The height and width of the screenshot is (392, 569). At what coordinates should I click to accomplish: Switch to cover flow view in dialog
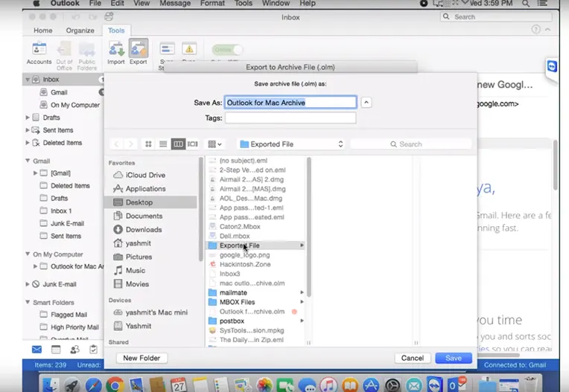(193, 144)
